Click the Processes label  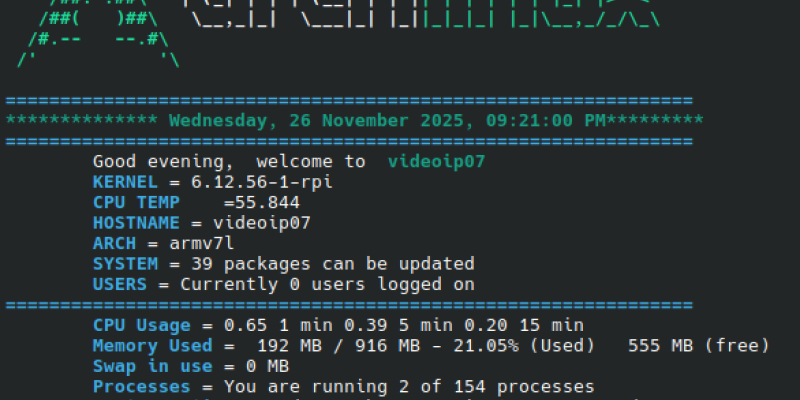[x=142, y=386]
